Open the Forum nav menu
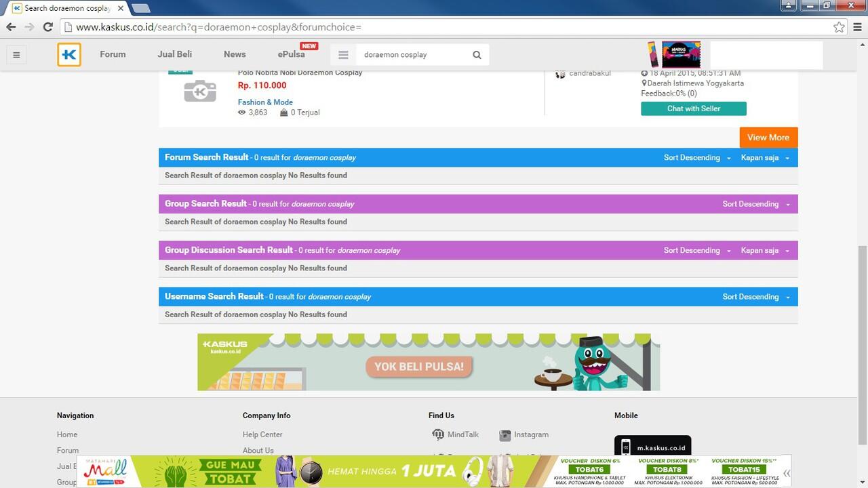868x488 pixels. click(x=113, y=54)
